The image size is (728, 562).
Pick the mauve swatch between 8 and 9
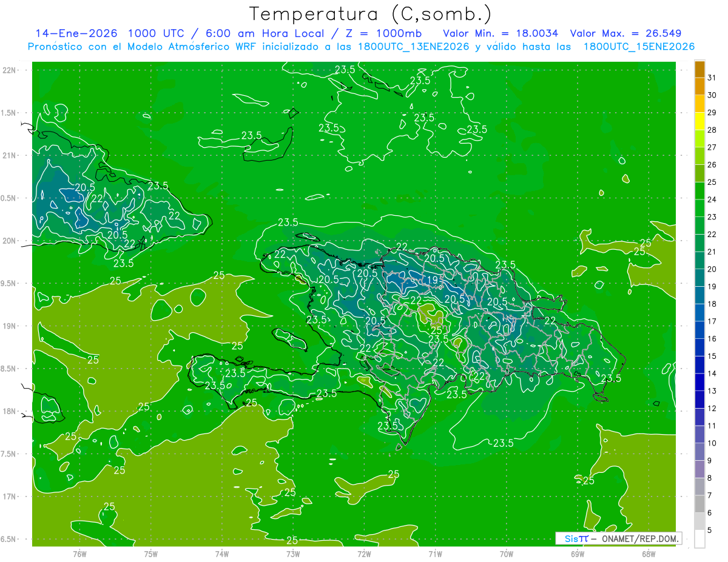[699, 469]
